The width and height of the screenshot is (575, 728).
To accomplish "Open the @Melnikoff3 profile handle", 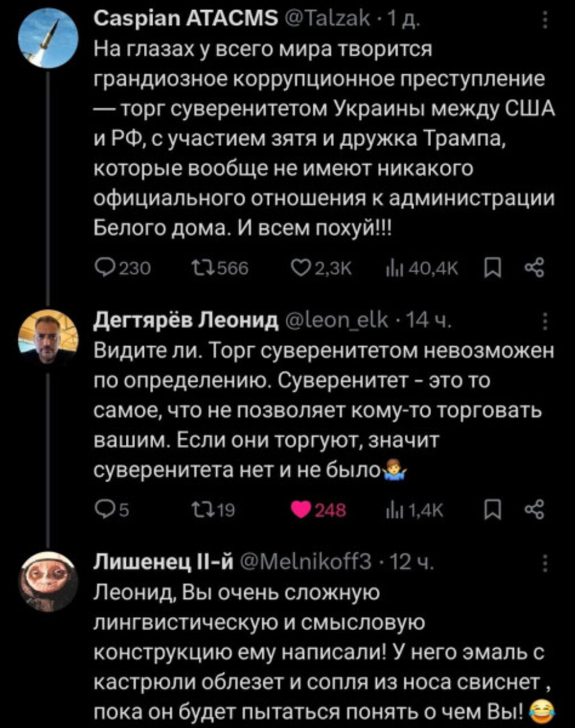I will click(306, 561).
